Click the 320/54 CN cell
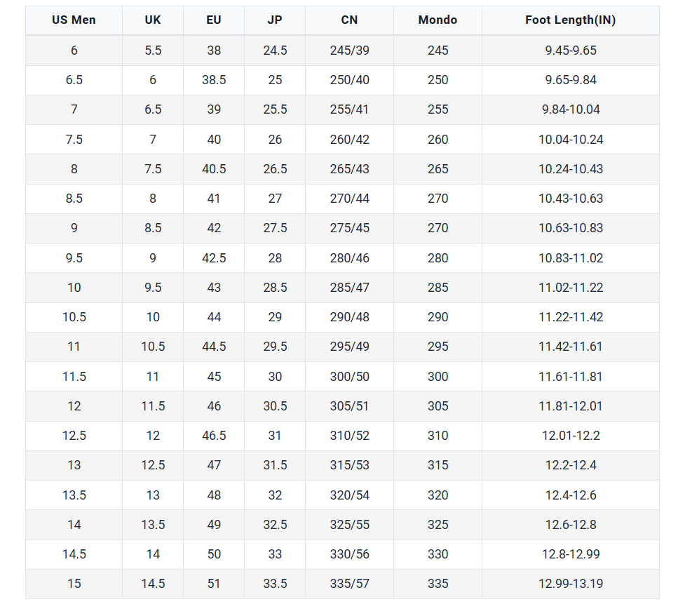 [349, 495]
